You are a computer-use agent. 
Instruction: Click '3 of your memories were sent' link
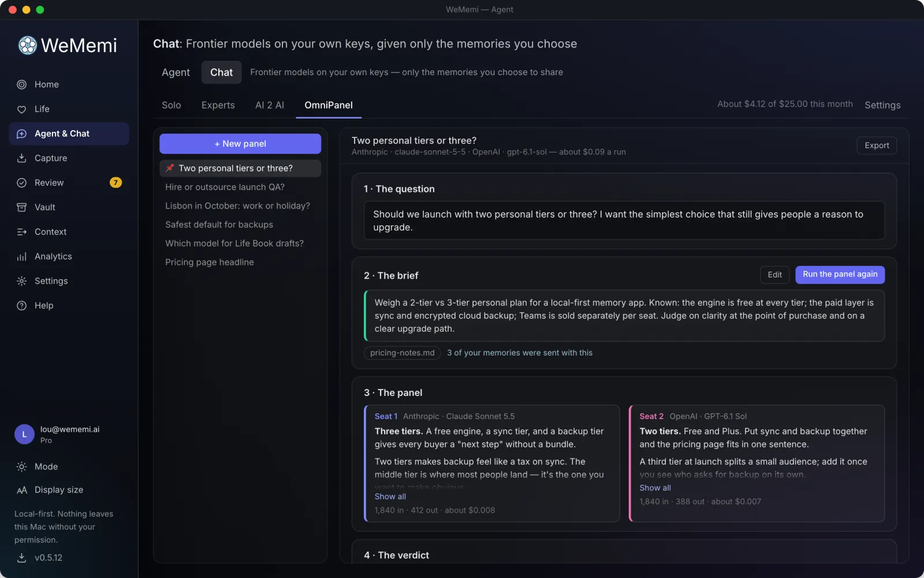520,353
